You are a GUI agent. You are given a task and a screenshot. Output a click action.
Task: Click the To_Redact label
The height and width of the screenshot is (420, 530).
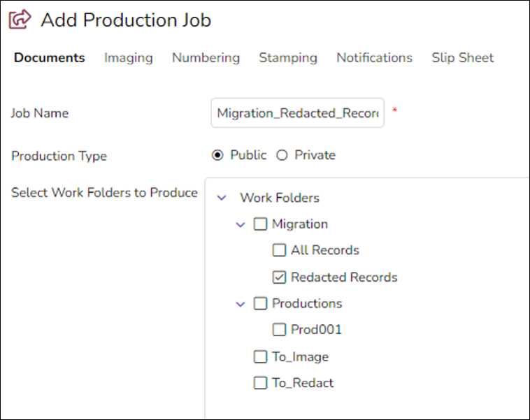coord(303,383)
